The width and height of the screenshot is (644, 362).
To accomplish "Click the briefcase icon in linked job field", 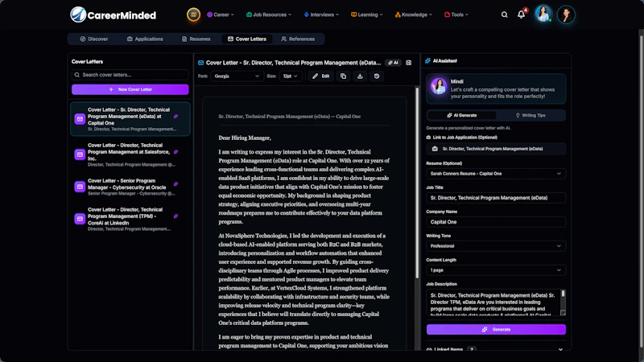I will [435, 149].
